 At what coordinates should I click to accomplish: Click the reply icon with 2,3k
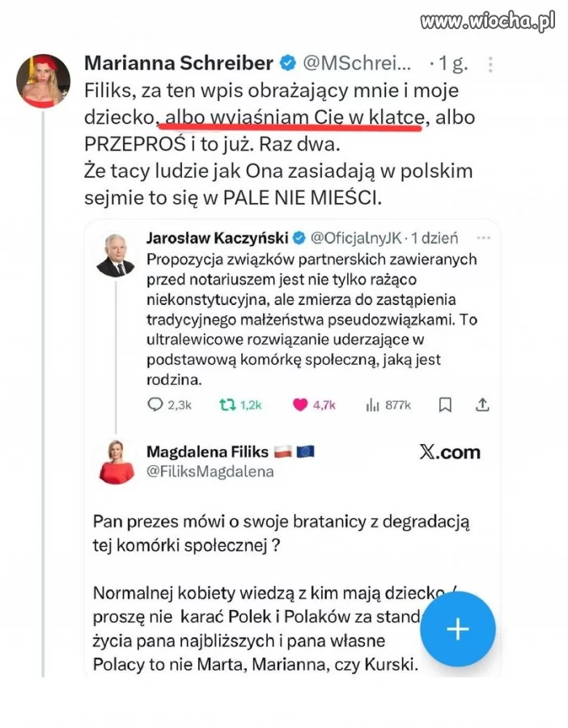point(156,404)
